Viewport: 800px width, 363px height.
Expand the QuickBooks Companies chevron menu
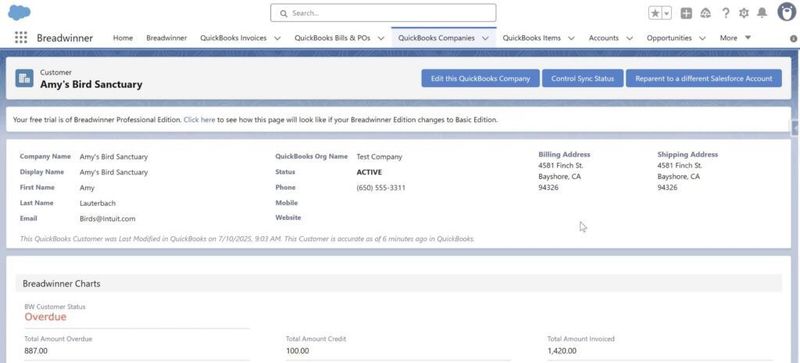tap(485, 38)
